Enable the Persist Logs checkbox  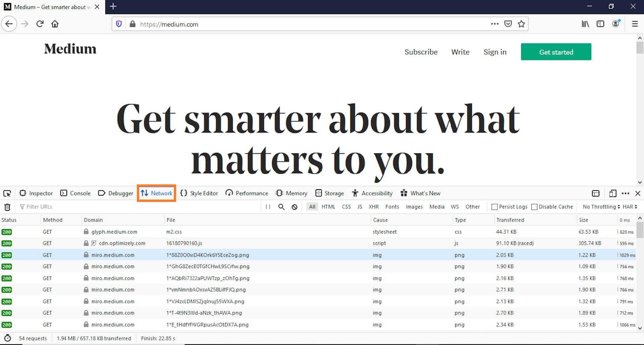tap(494, 207)
